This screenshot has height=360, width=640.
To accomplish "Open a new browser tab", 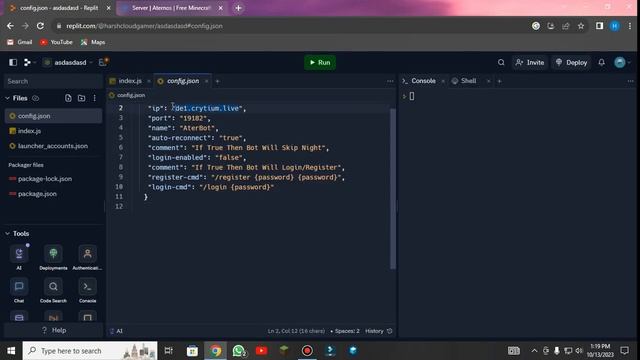I will click(238, 8).
